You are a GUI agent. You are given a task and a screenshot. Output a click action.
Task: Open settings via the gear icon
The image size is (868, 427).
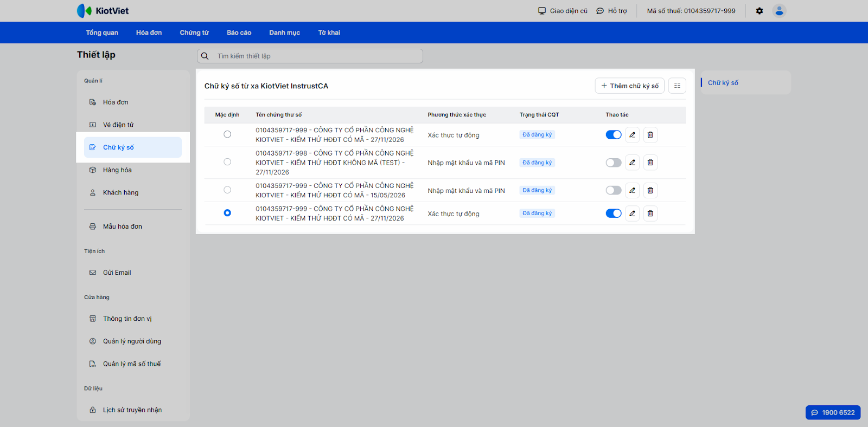pyautogui.click(x=759, y=11)
